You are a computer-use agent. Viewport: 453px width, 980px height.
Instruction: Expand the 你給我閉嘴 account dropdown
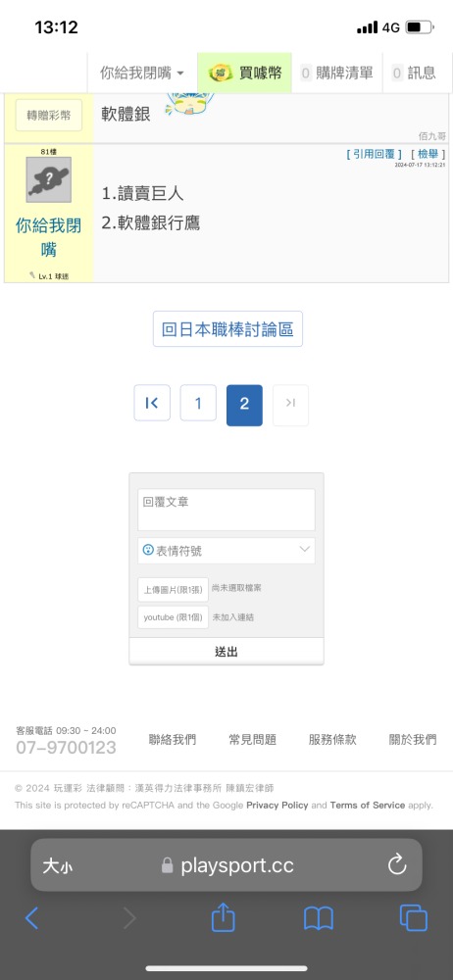click(x=142, y=73)
